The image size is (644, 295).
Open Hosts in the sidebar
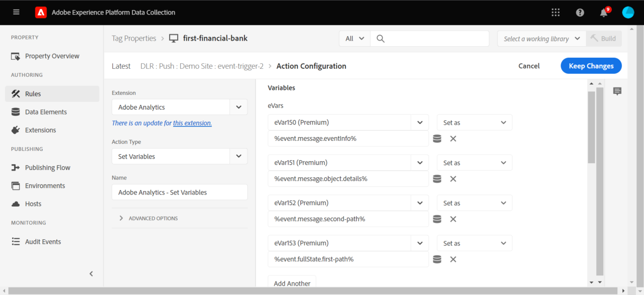(x=33, y=204)
